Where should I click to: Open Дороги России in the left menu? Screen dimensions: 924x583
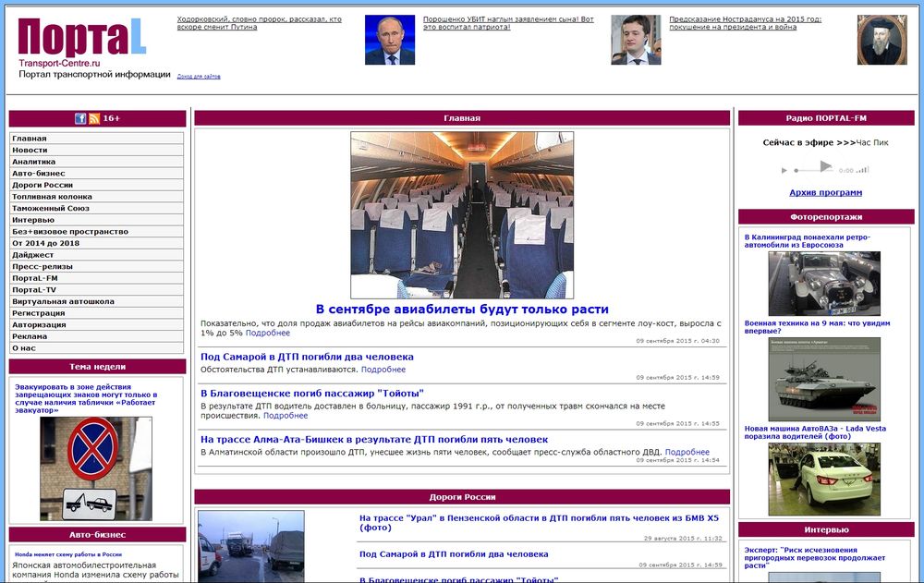[x=97, y=185]
